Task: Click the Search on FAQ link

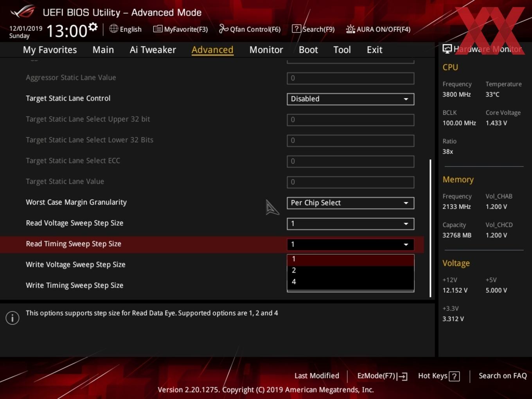Action: pyautogui.click(x=503, y=376)
